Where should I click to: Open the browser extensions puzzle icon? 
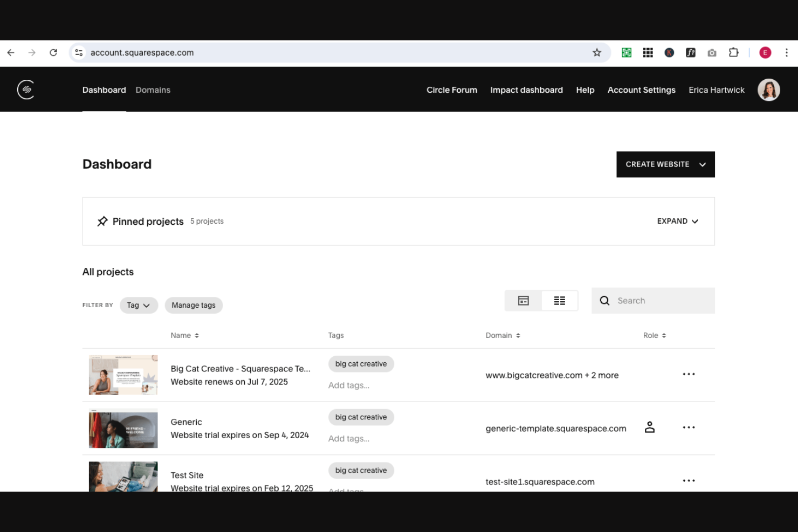point(733,52)
